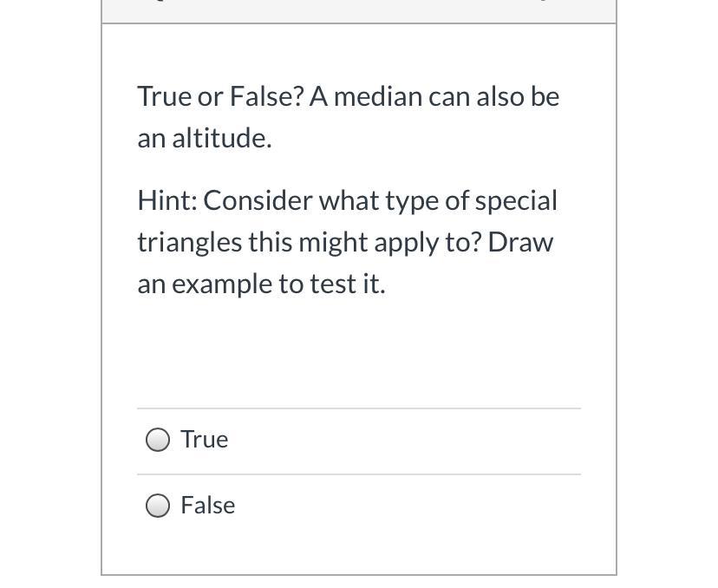Image resolution: width=718 pixels, height=588 pixels.
Task: Click the divider between True and False options
Action: 359,474
